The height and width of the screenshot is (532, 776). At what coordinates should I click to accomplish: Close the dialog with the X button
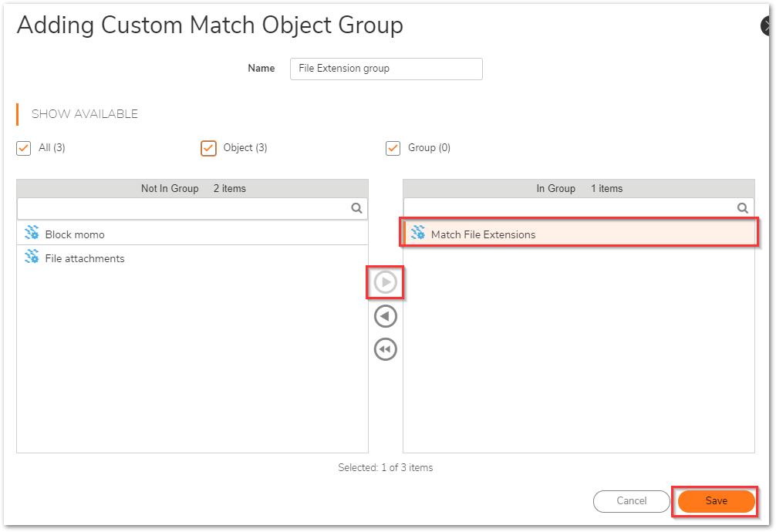point(768,26)
